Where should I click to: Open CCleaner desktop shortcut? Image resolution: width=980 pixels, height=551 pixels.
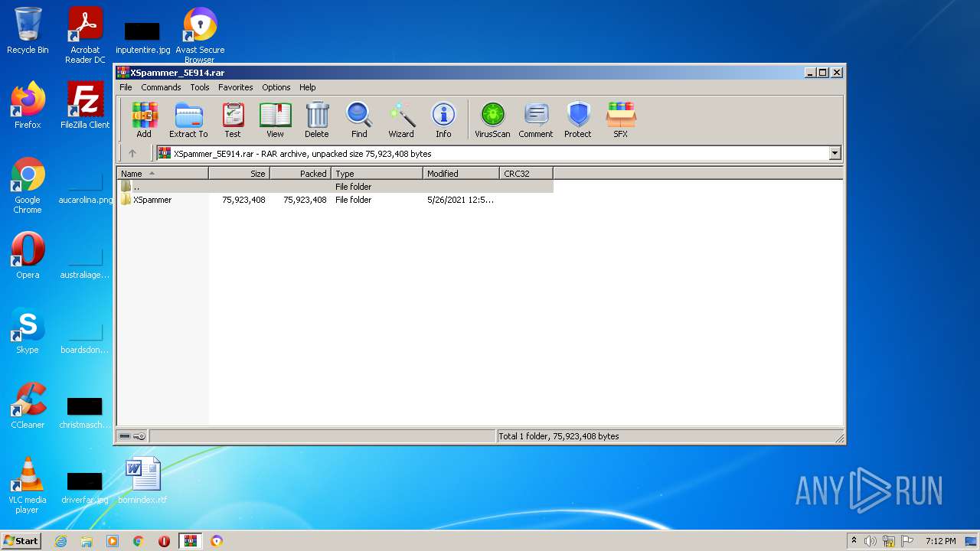pyautogui.click(x=28, y=406)
